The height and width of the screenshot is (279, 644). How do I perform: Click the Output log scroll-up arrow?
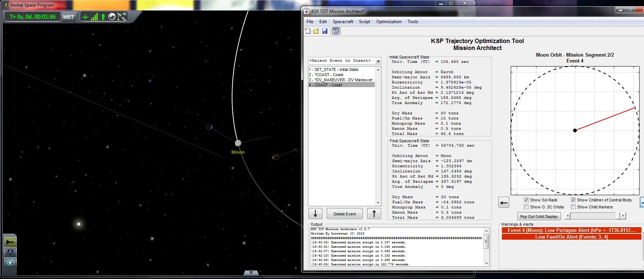pos(486,230)
